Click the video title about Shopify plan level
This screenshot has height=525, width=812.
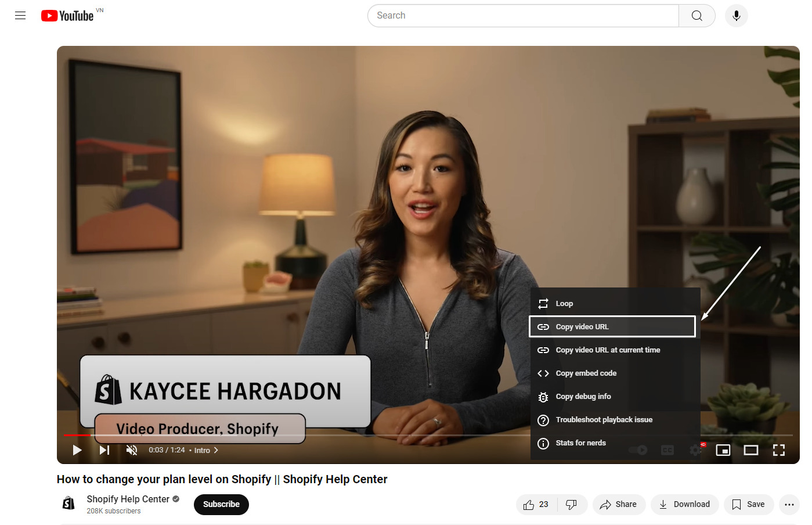(x=222, y=479)
